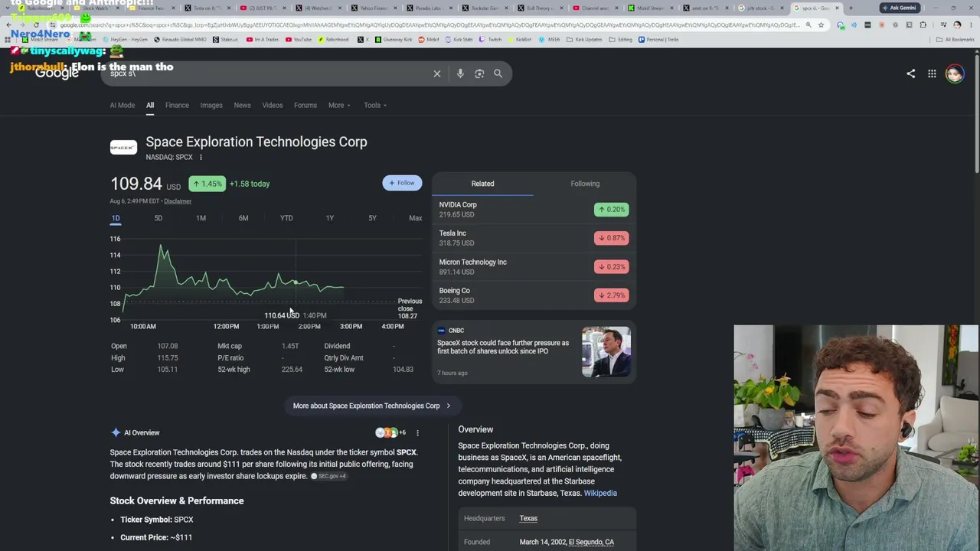The image size is (980, 551).
Task: Open a new browser tab with plus
Action: tap(851, 8)
